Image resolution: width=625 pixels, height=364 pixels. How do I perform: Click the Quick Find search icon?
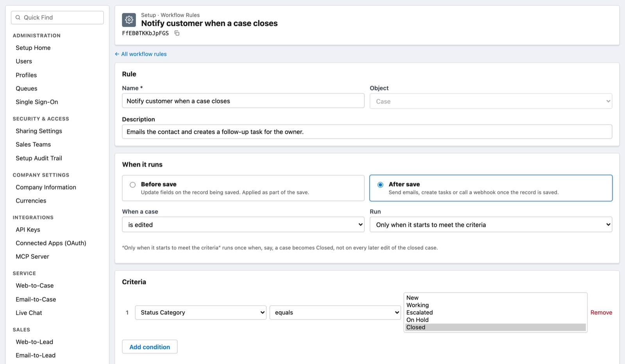[18, 18]
